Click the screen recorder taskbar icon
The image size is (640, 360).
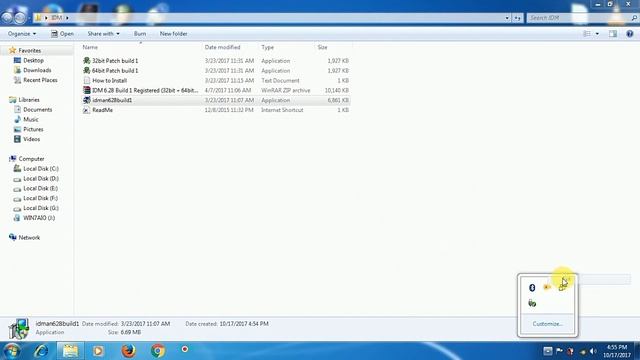(185, 349)
